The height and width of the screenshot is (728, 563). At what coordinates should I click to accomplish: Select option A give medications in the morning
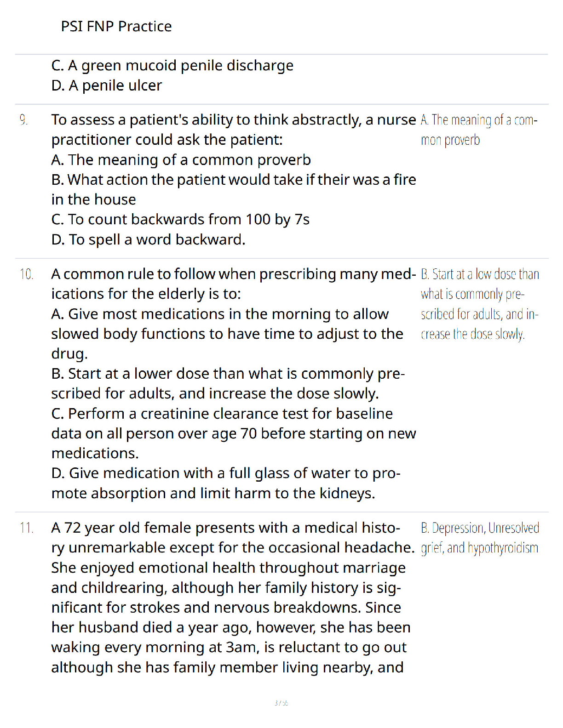point(227,334)
